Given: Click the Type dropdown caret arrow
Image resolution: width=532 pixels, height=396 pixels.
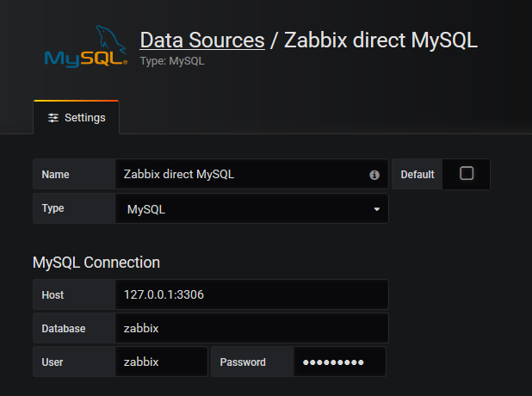Looking at the screenshot, I should 377,209.
